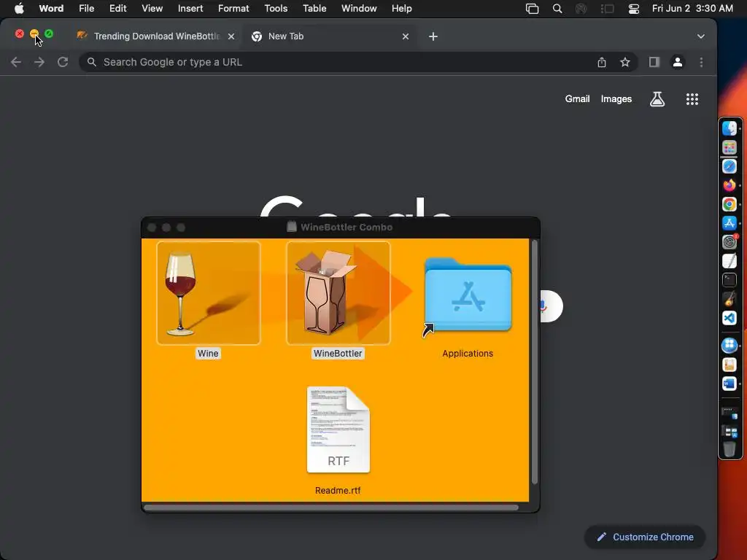
Task: Open the Format menu
Action: click(233, 9)
